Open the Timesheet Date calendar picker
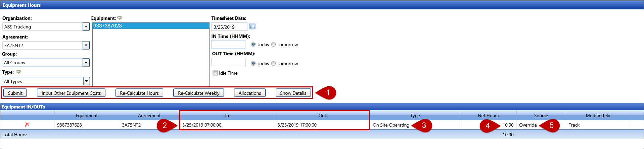Image resolution: width=644 pixels, height=149 pixels. (x=252, y=26)
